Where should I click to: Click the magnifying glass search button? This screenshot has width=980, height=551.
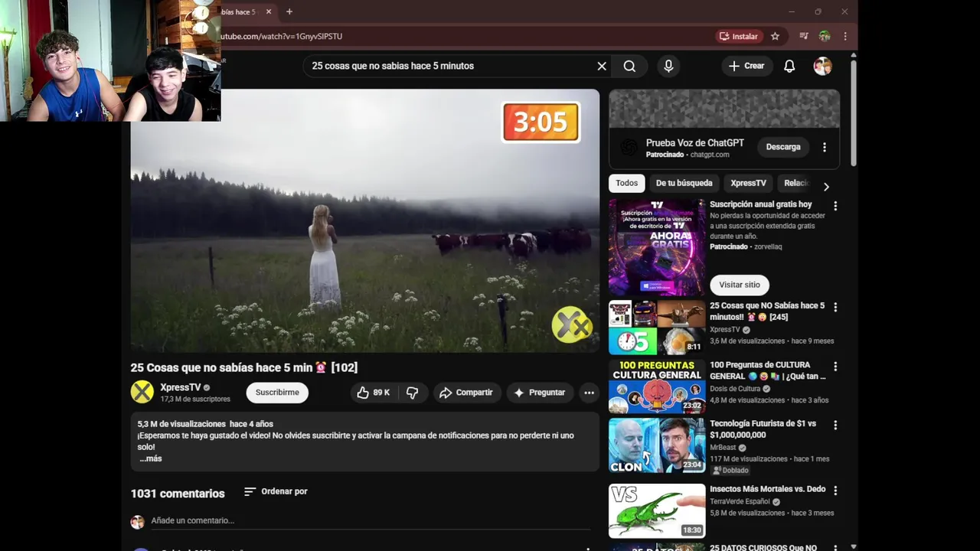pyautogui.click(x=629, y=66)
